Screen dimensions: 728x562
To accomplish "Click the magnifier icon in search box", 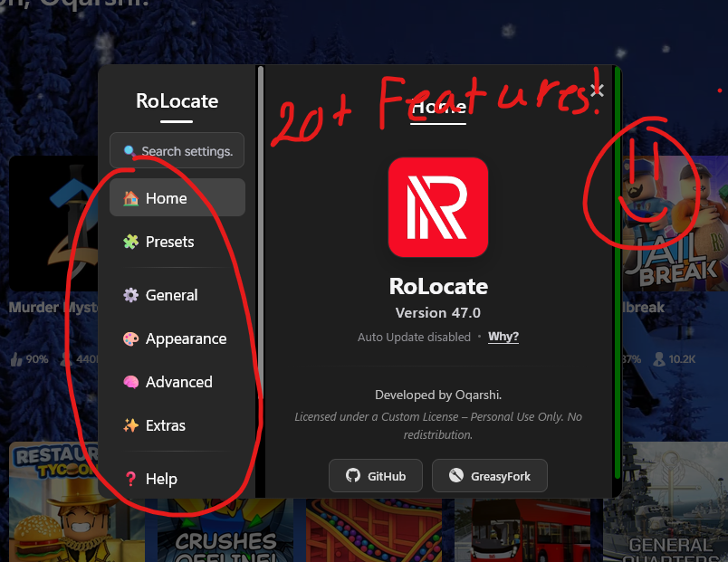I will click(129, 151).
